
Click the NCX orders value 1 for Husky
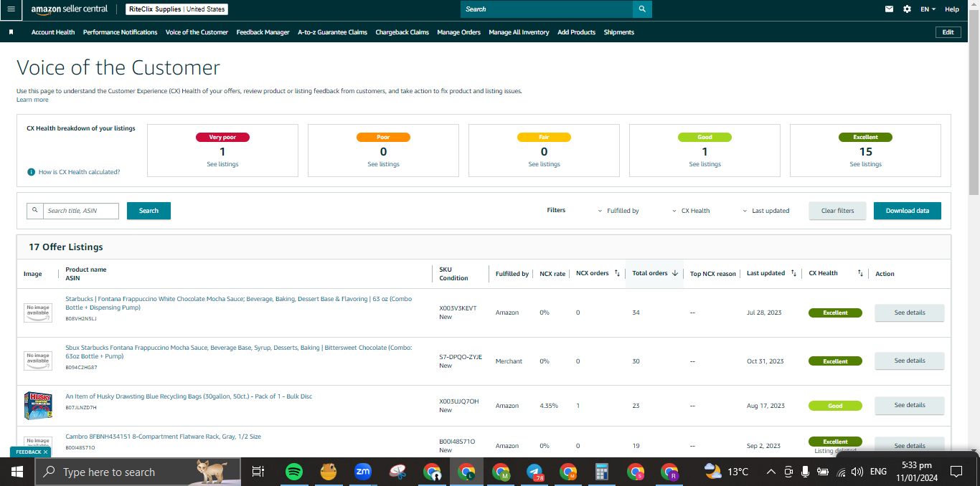coord(578,406)
